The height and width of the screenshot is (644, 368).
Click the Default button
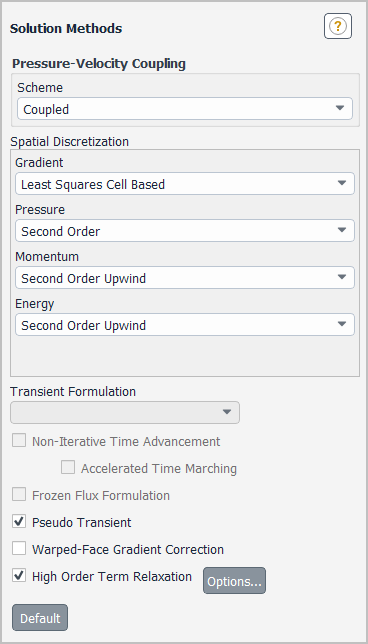click(40, 617)
